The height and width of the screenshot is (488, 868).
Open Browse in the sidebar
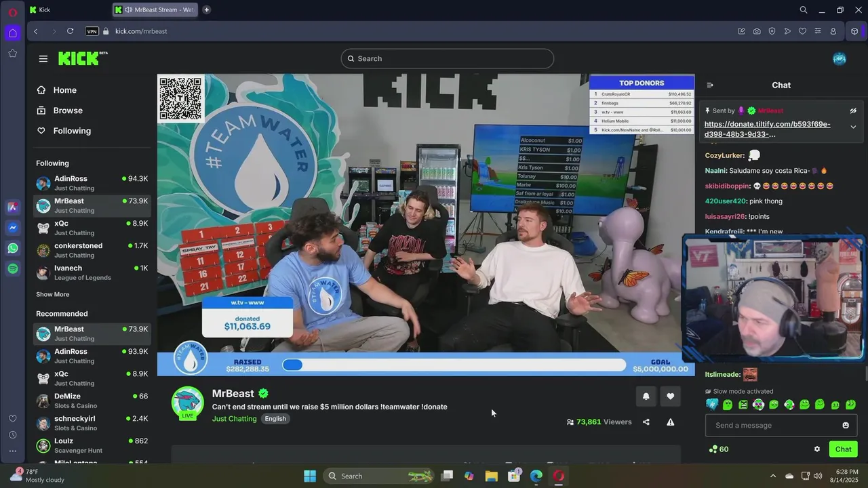[60, 110]
